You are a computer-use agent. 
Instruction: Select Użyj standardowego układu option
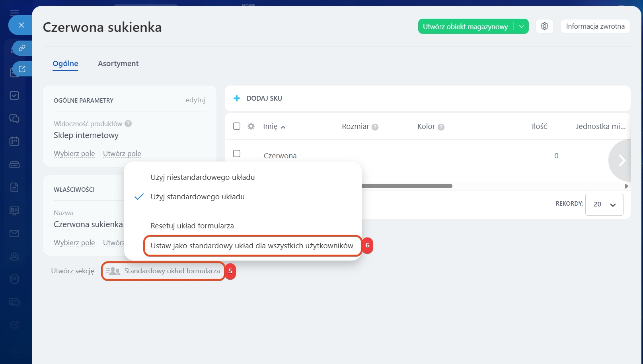point(197,197)
